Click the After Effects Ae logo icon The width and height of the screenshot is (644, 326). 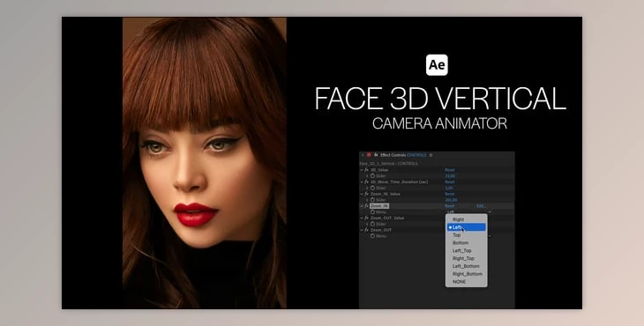(x=437, y=65)
